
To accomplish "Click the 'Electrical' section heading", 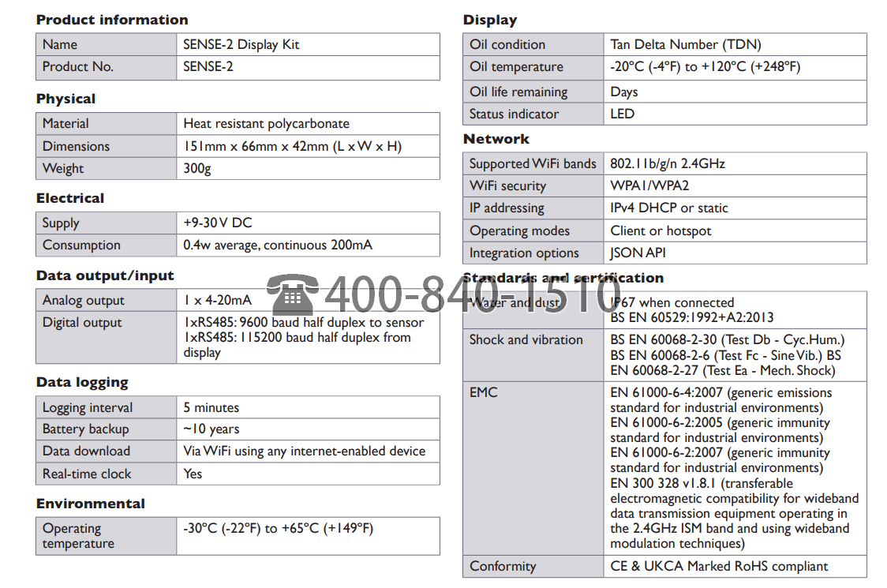I will [x=70, y=198].
